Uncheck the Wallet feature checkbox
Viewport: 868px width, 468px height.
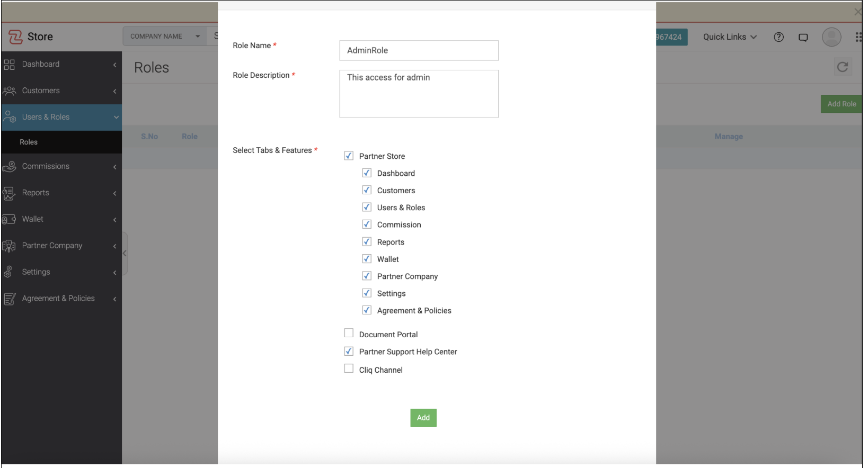click(367, 259)
